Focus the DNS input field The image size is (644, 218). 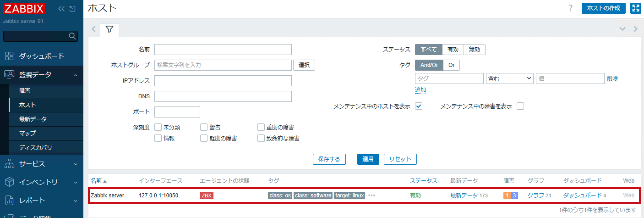coord(223,96)
